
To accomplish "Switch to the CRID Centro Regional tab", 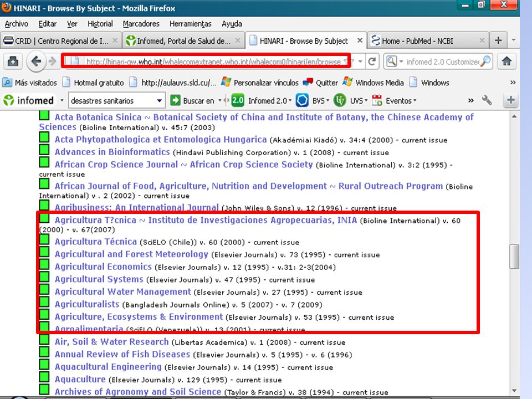I will [x=61, y=40].
